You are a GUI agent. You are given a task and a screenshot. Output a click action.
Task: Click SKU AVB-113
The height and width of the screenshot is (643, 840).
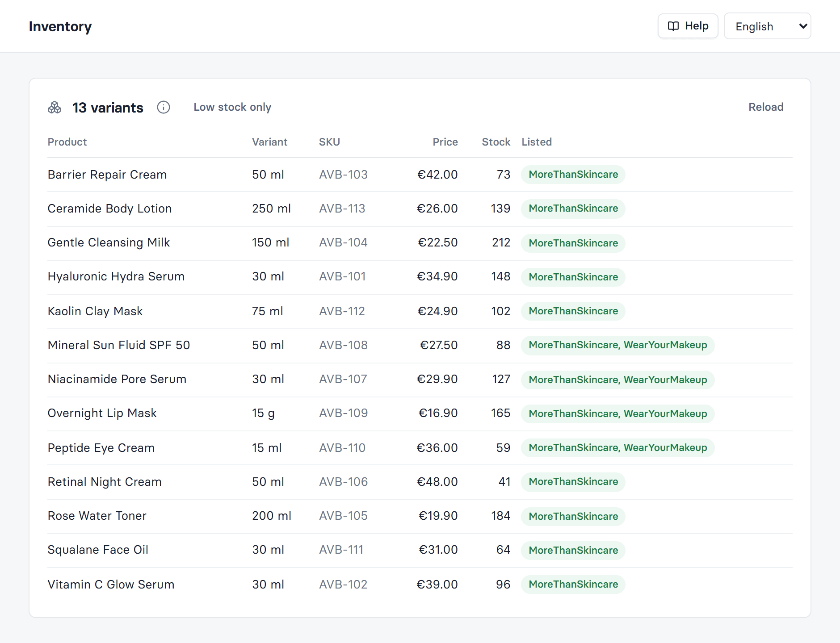coord(342,209)
